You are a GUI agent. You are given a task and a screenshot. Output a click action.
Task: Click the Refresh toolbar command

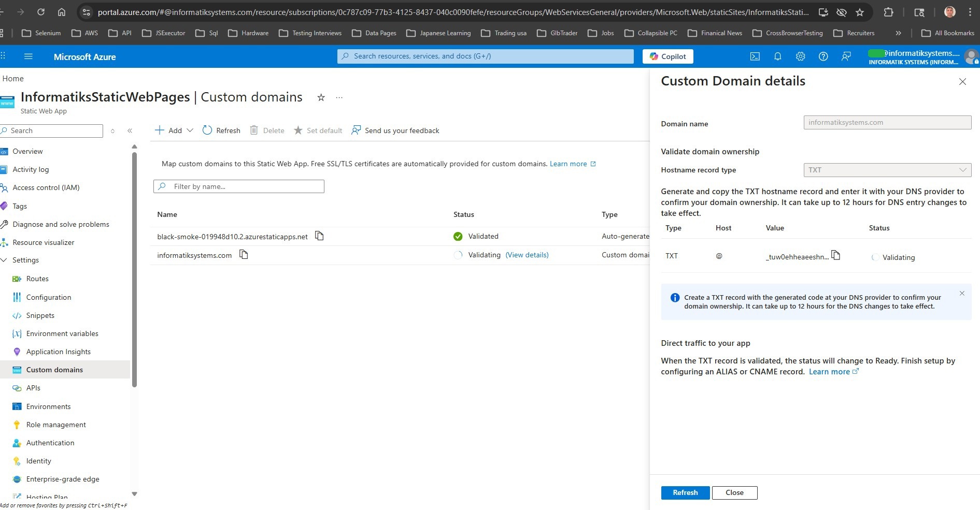pos(221,130)
